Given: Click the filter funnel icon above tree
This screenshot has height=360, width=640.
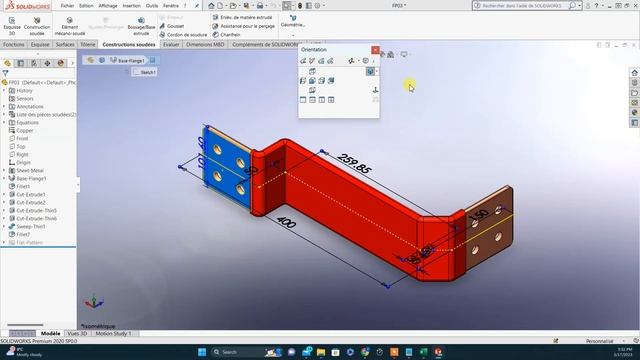Looking at the screenshot, I should pos(5,73).
